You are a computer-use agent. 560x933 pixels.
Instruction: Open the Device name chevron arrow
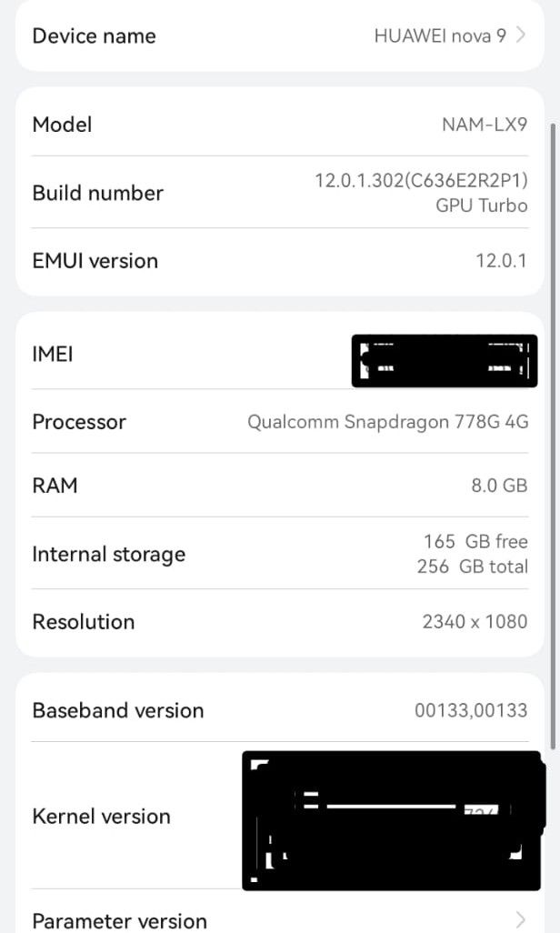pyautogui.click(x=521, y=35)
